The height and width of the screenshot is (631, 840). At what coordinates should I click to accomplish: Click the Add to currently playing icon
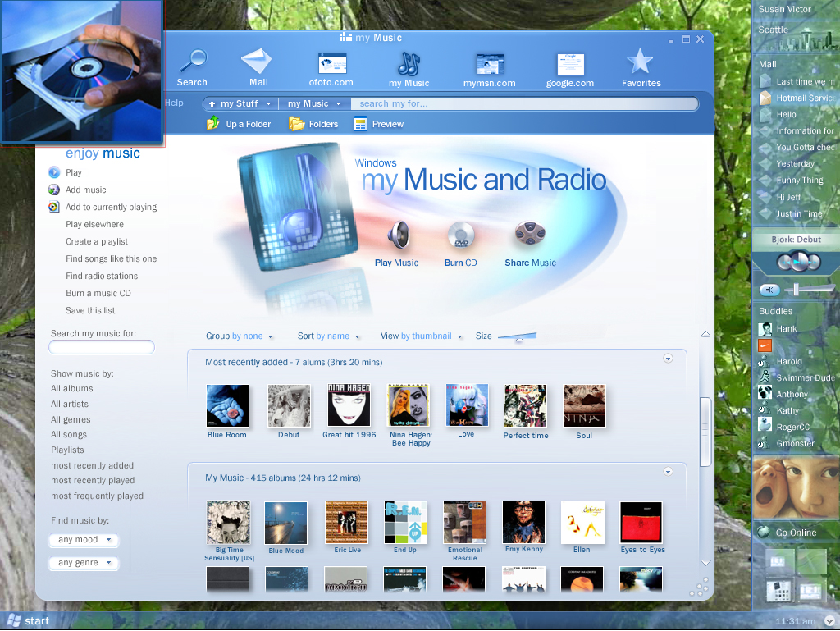point(54,207)
